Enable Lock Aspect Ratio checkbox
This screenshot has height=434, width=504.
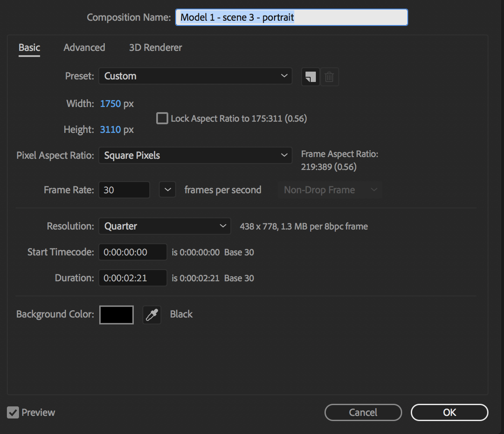point(162,118)
